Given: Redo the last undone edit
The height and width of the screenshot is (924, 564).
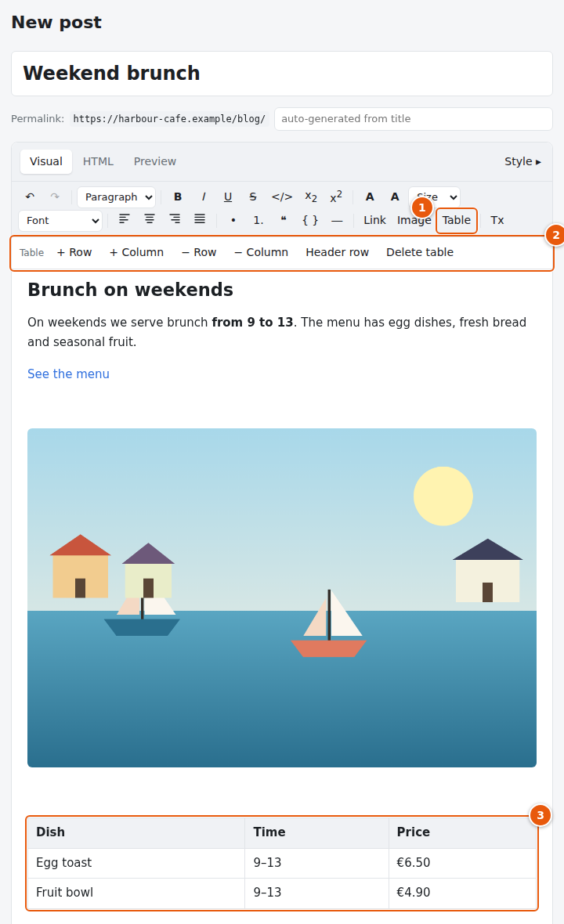Looking at the screenshot, I should click(55, 197).
